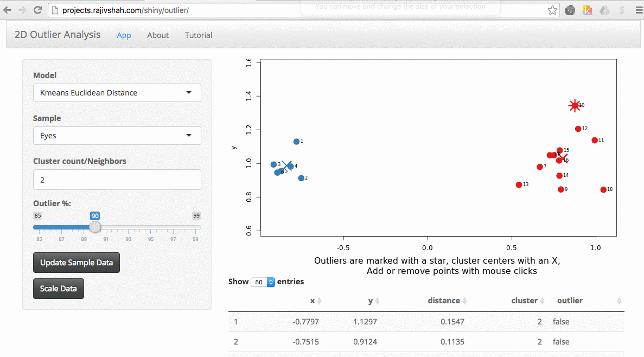Click the Outlier % slider handle
This screenshot has height=357, width=644.
point(95,227)
